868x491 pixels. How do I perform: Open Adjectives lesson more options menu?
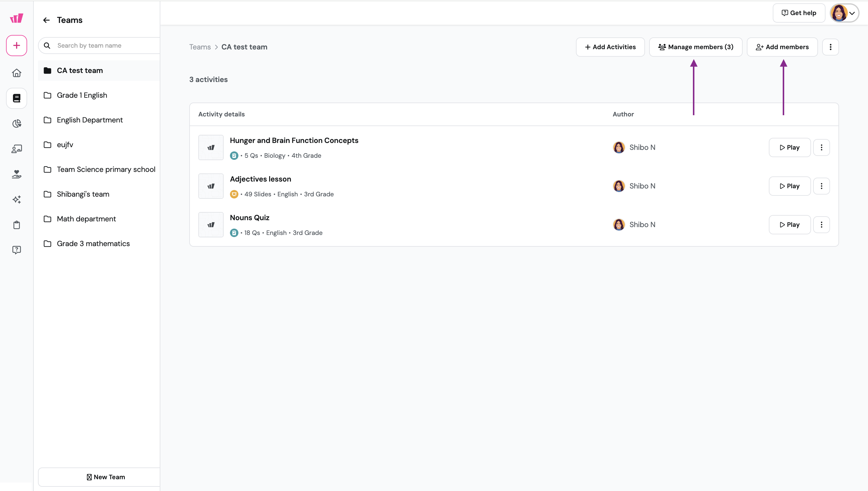tap(821, 186)
